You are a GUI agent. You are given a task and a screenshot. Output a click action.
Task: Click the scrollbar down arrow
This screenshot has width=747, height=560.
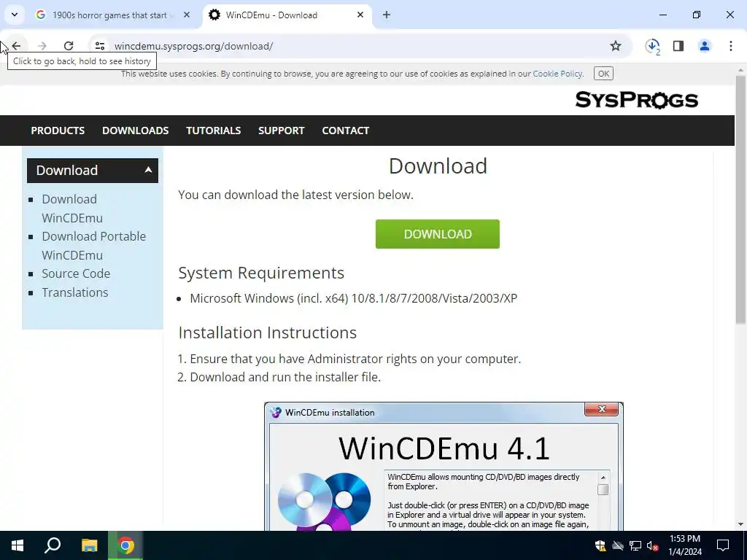click(740, 524)
